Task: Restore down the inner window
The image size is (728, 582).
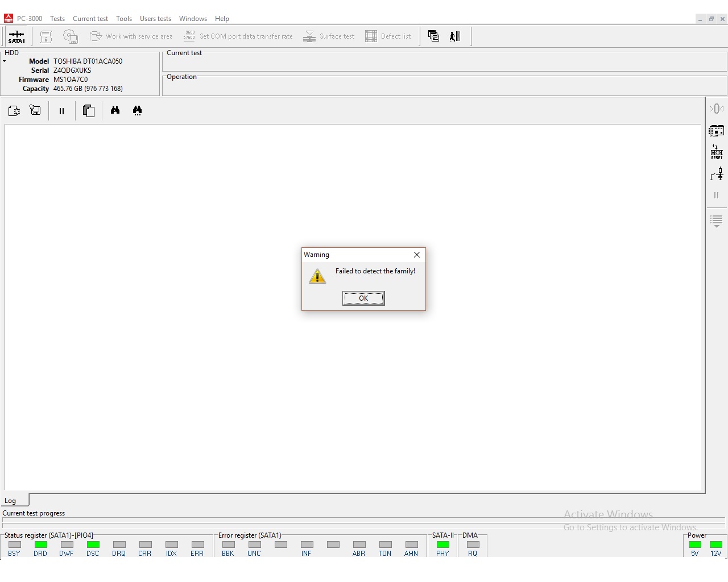Action: (711, 19)
